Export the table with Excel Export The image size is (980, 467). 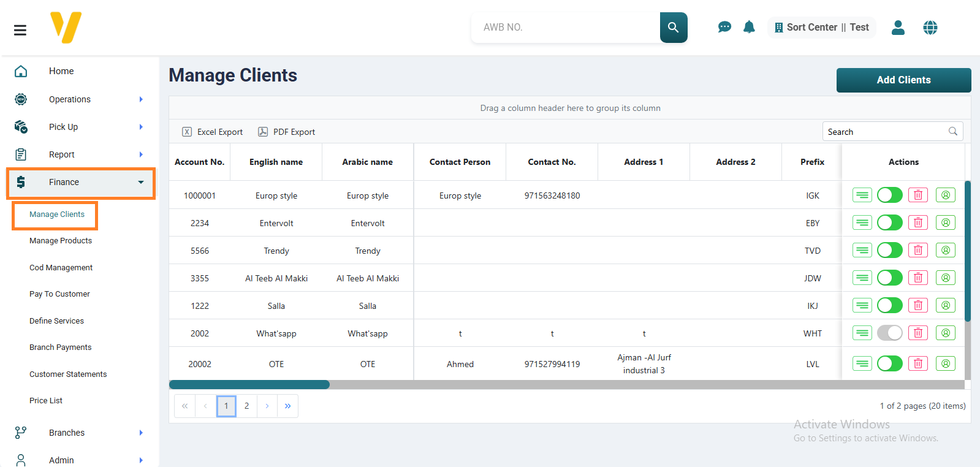coord(213,132)
